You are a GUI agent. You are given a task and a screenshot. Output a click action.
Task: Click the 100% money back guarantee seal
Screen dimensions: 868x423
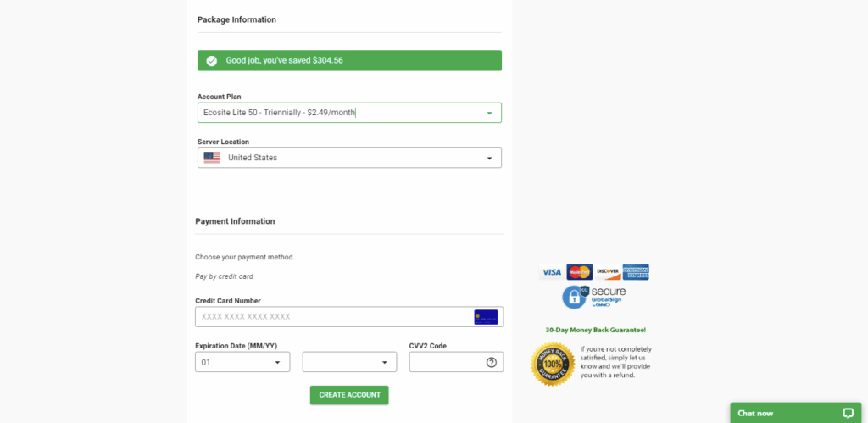[553, 364]
